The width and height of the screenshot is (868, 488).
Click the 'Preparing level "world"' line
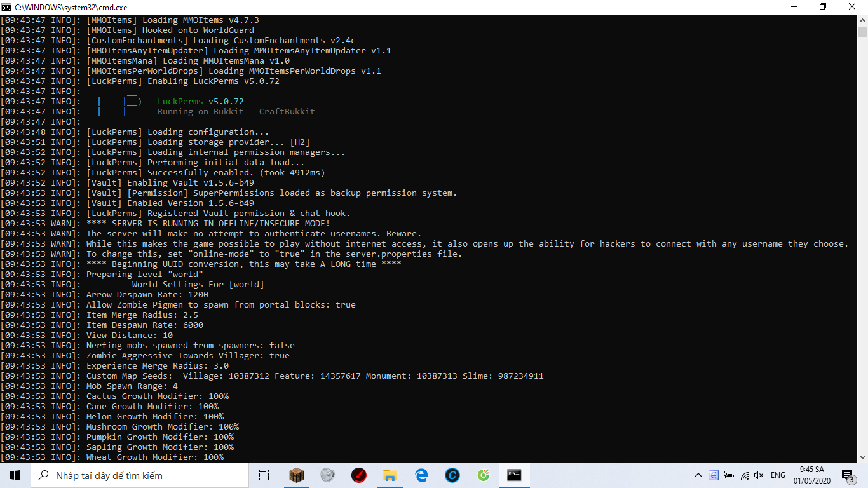(x=101, y=274)
